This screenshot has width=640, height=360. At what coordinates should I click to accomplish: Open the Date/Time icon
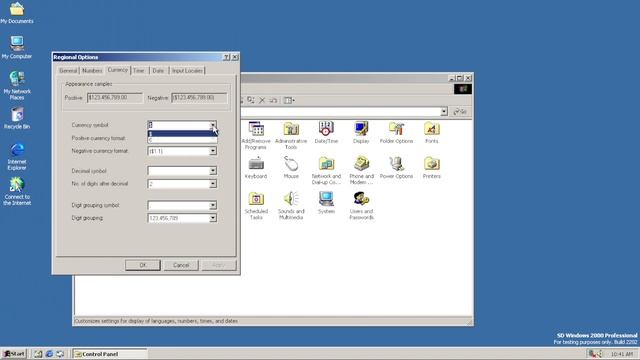point(326,132)
